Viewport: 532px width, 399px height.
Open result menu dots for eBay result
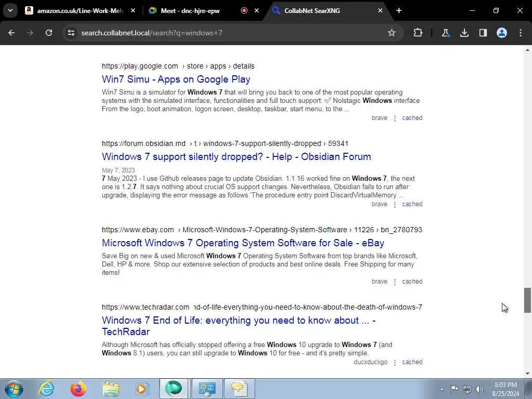pyautogui.click(x=395, y=282)
